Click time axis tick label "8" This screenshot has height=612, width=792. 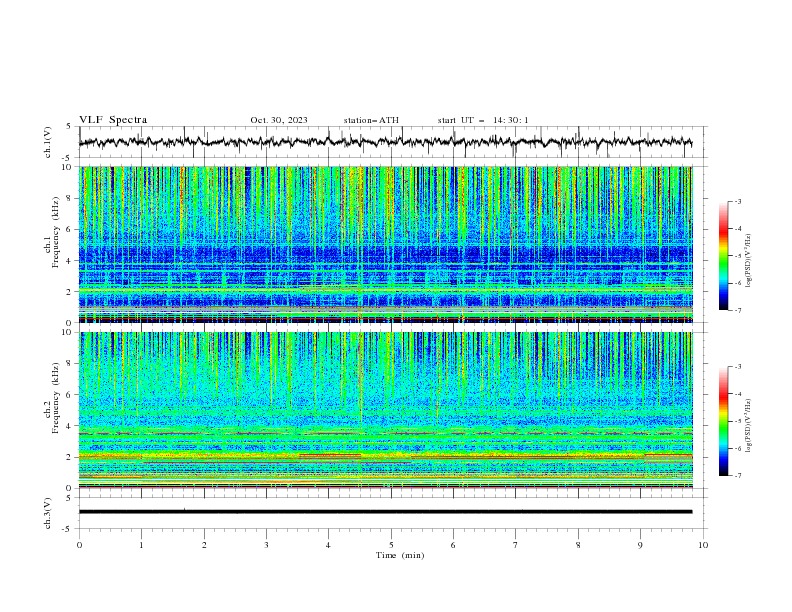pyautogui.click(x=578, y=545)
